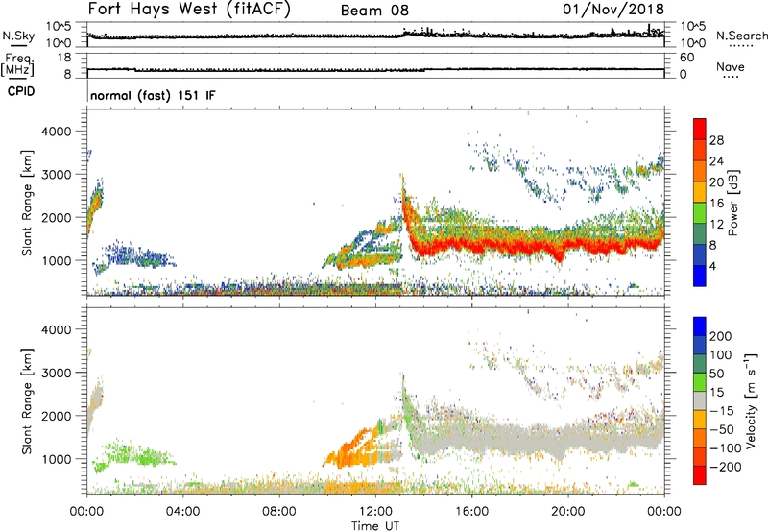Image resolution: width=768 pixels, height=532 pixels.
Task: Select the '12:00' time tick label
Action: point(375,512)
